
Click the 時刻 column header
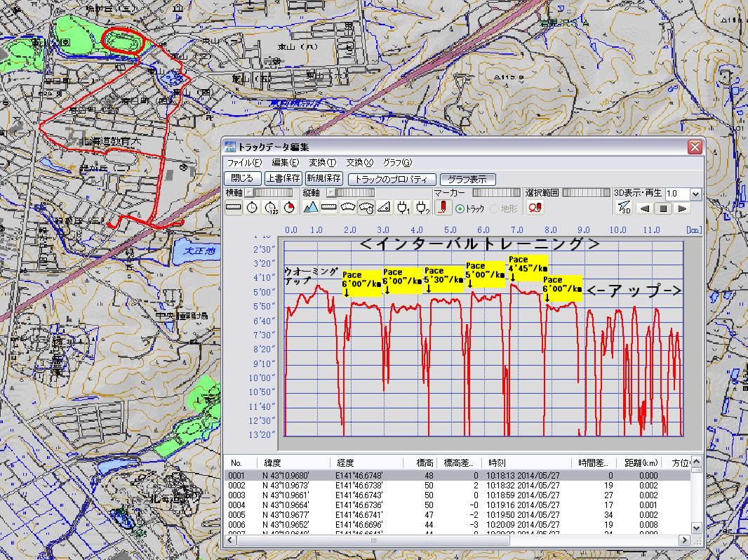coord(528,462)
